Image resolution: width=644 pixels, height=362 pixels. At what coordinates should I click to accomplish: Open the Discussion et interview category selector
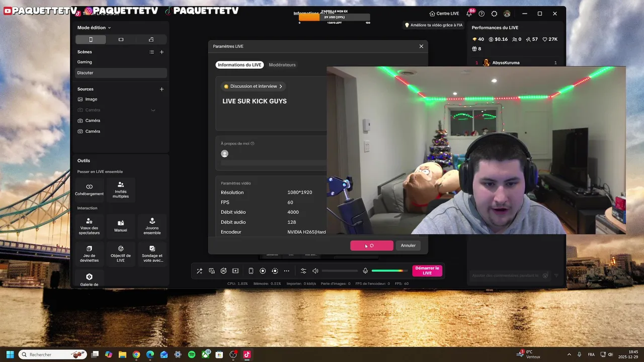click(253, 86)
